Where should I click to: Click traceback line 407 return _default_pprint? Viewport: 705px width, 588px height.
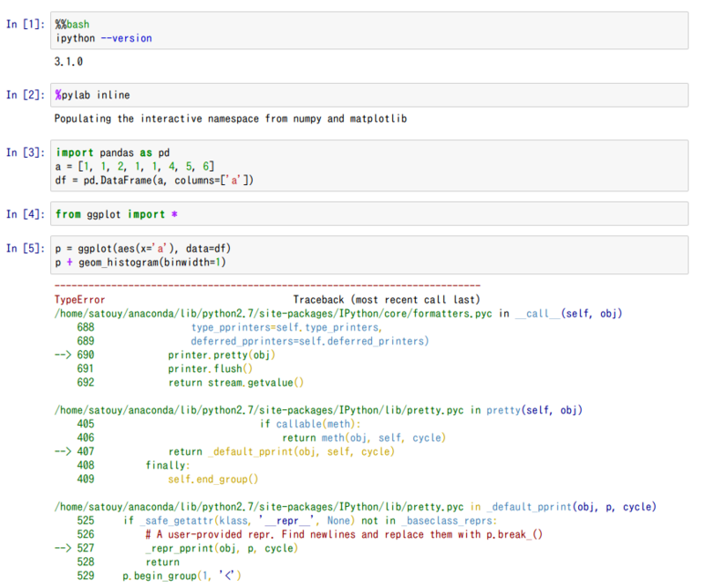[225, 451]
